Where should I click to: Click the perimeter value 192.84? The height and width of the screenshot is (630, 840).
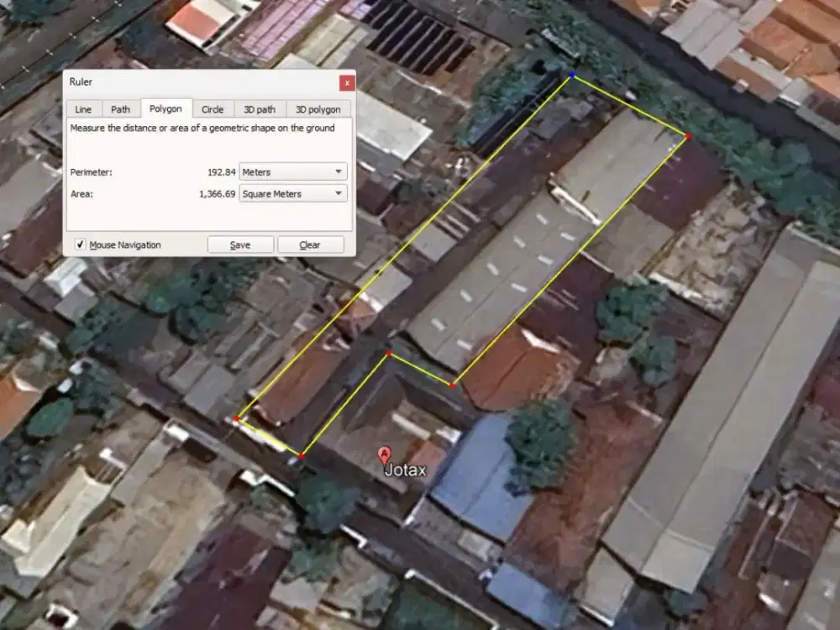coord(221,172)
